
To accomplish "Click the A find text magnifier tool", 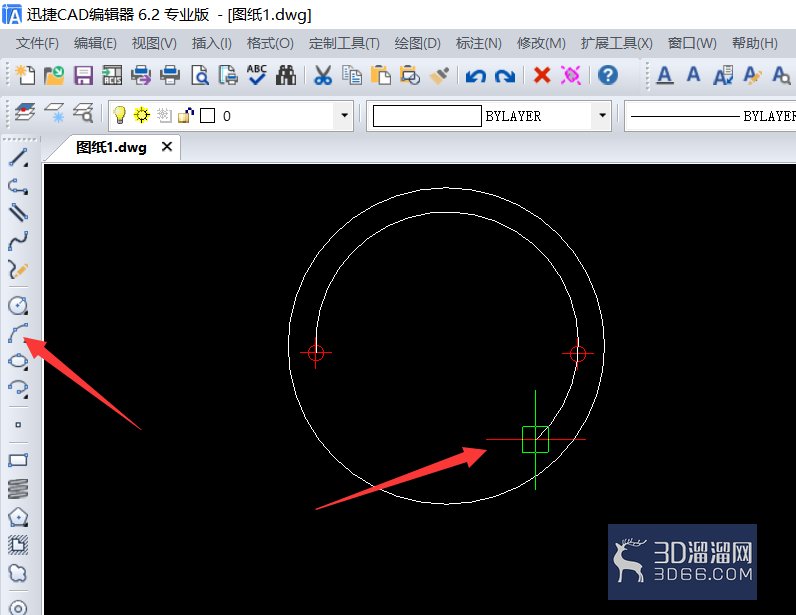I will click(x=781, y=75).
